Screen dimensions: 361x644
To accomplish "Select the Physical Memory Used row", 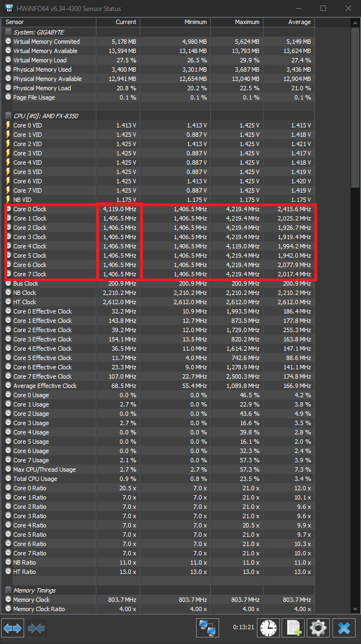I will (159, 69).
